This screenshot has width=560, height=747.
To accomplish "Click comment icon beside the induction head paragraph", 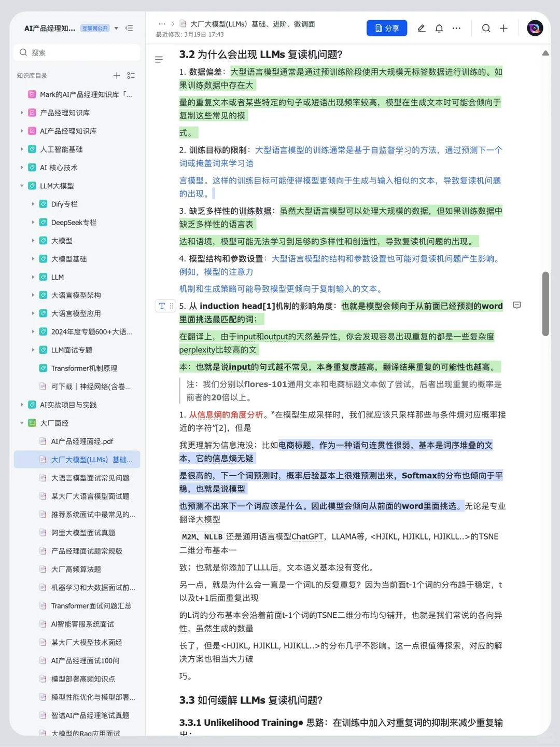I will click(x=517, y=306).
